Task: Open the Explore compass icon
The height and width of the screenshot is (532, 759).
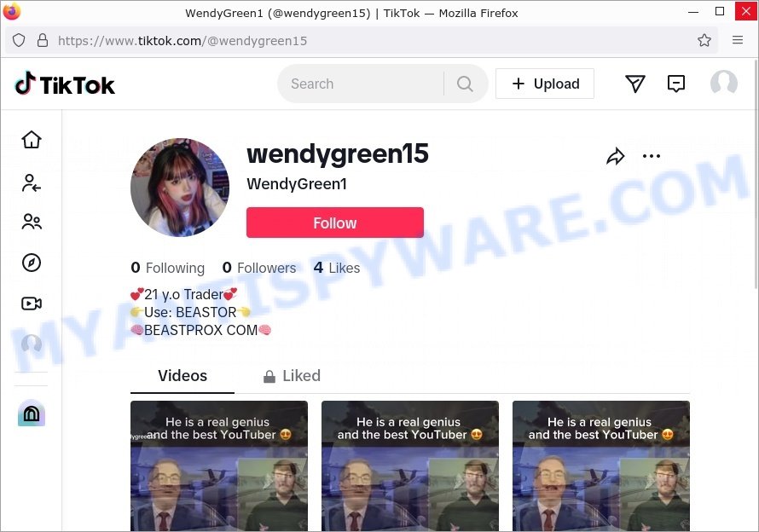Action: [x=32, y=263]
